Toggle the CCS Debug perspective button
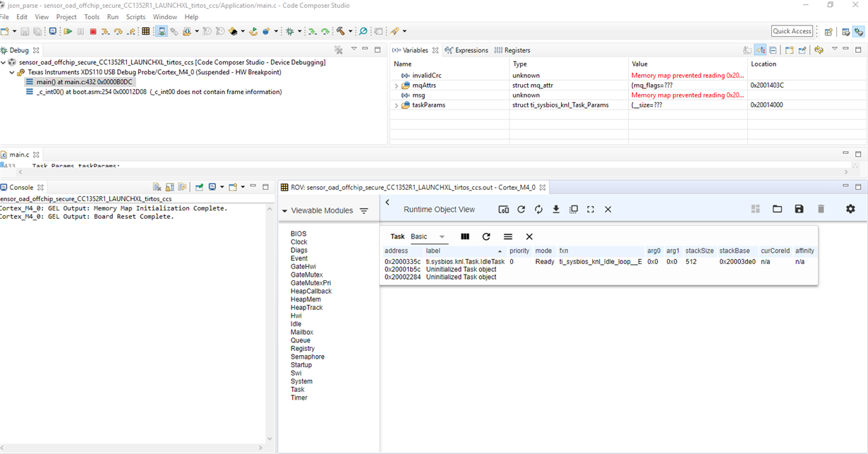Screen dimensions: 868x454 859,31
